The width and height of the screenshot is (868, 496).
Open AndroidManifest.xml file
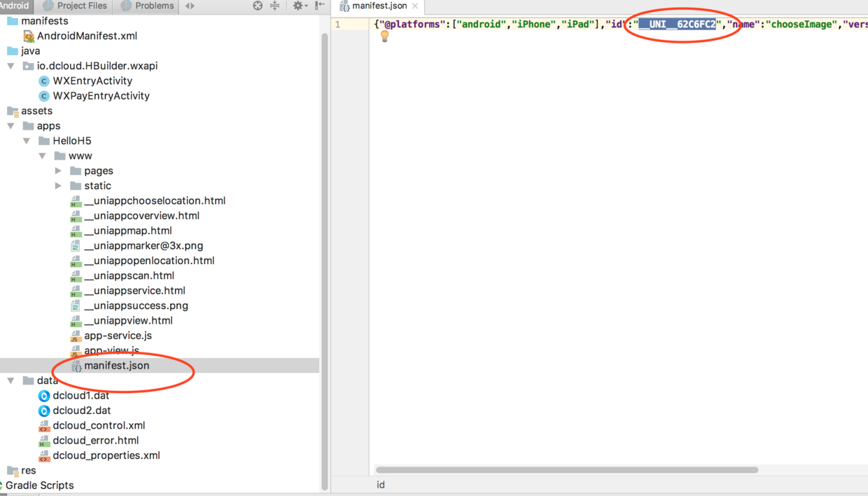tap(87, 36)
